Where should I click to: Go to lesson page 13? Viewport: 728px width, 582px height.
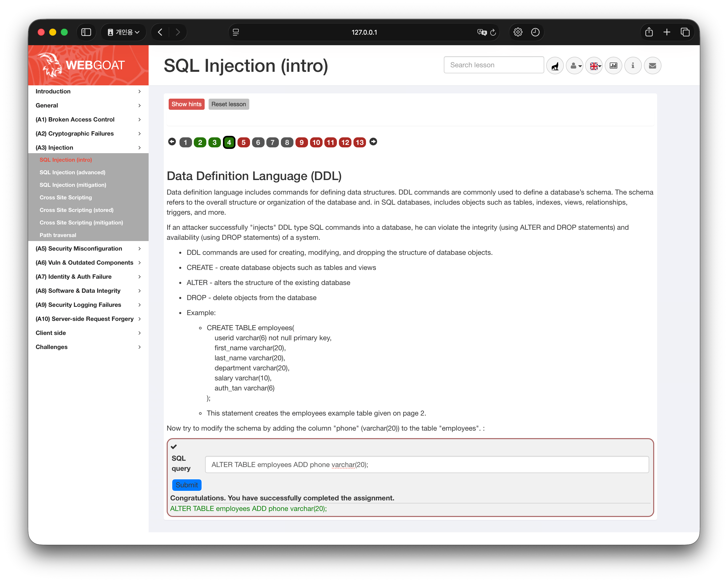click(360, 142)
